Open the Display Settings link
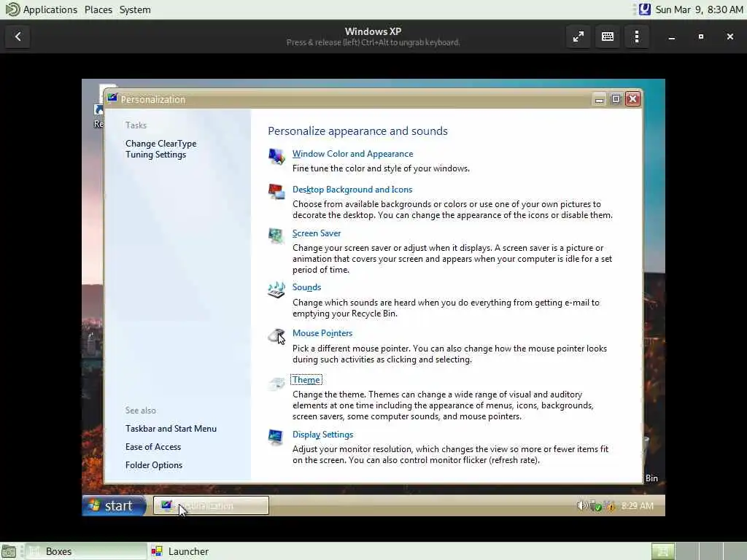 (x=322, y=435)
